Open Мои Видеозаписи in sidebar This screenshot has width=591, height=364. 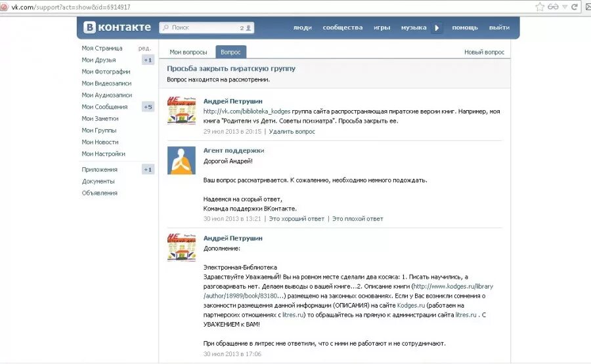(106, 83)
